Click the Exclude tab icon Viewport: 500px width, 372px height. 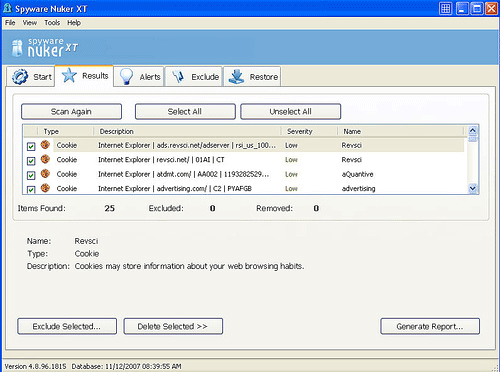[x=178, y=77]
